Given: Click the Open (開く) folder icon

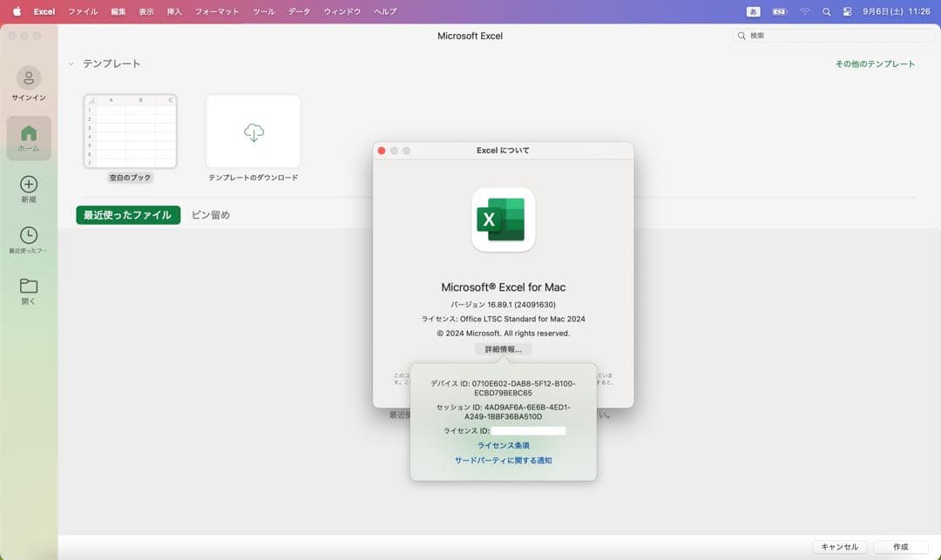Looking at the screenshot, I should pos(29,287).
